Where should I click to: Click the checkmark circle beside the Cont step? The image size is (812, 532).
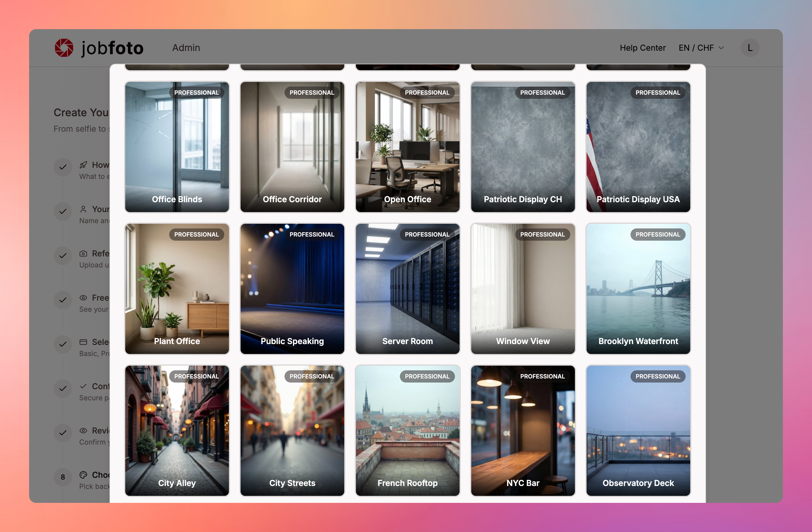[63, 388]
